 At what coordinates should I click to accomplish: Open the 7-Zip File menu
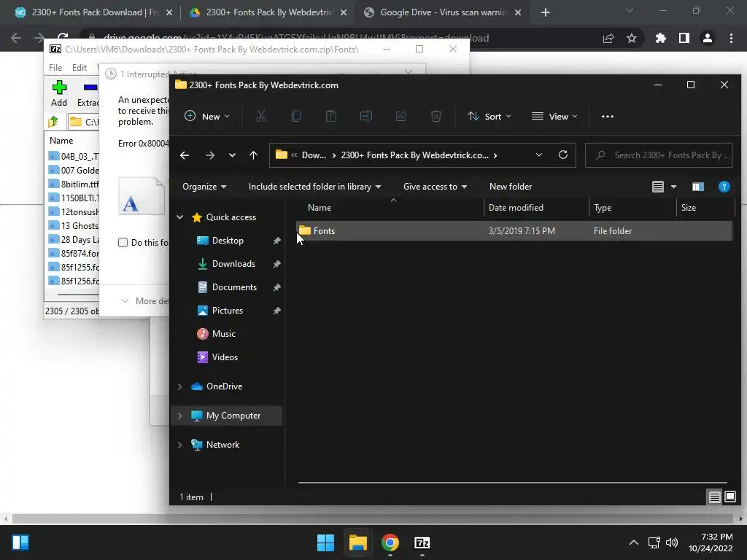click(55, 68)
